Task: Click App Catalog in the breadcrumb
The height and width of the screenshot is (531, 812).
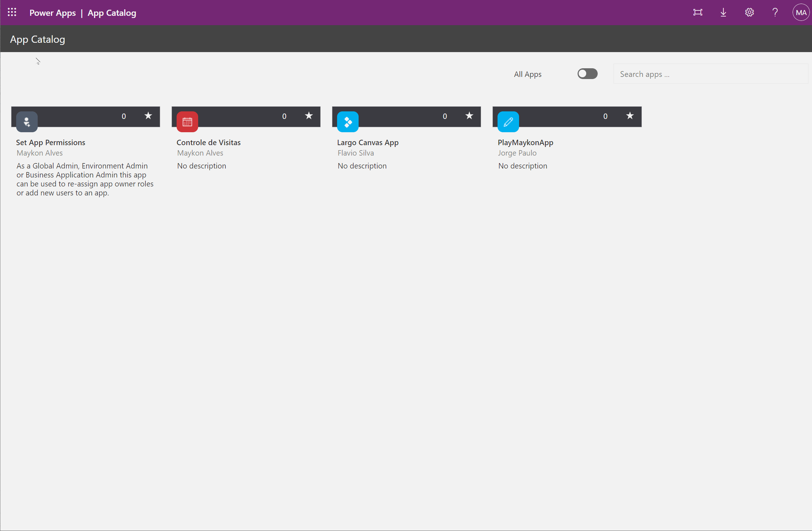Action: 112,13
